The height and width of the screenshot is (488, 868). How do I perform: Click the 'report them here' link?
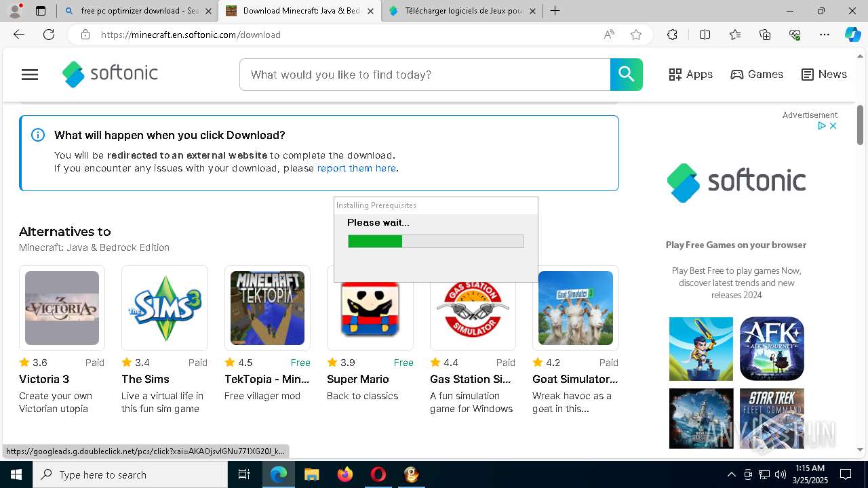[356, 168]
